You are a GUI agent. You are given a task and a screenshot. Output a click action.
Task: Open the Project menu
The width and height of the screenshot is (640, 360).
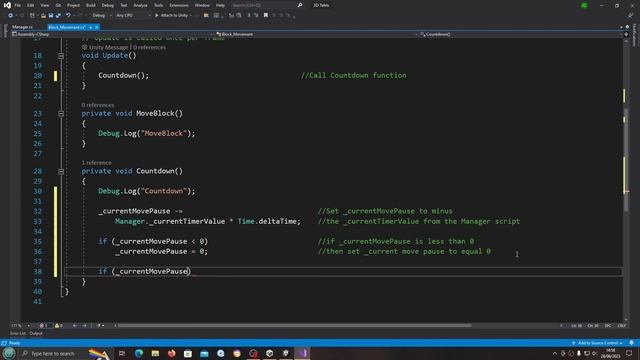73,5
